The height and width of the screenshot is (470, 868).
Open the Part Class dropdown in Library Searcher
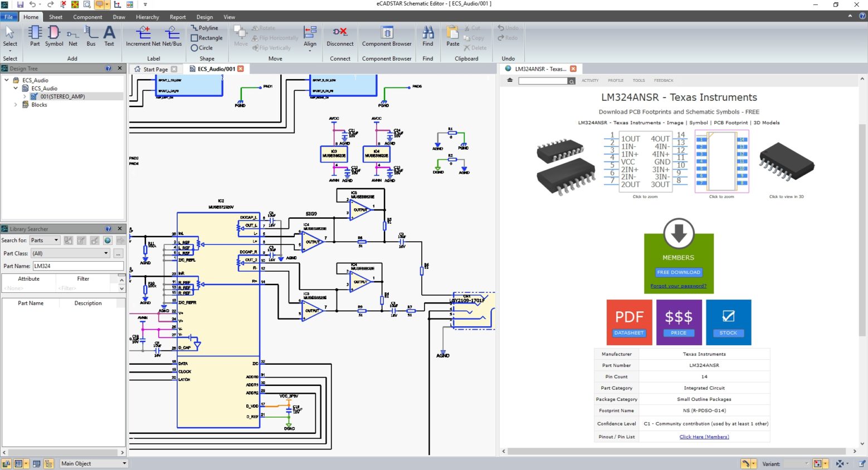coord(105,253)
